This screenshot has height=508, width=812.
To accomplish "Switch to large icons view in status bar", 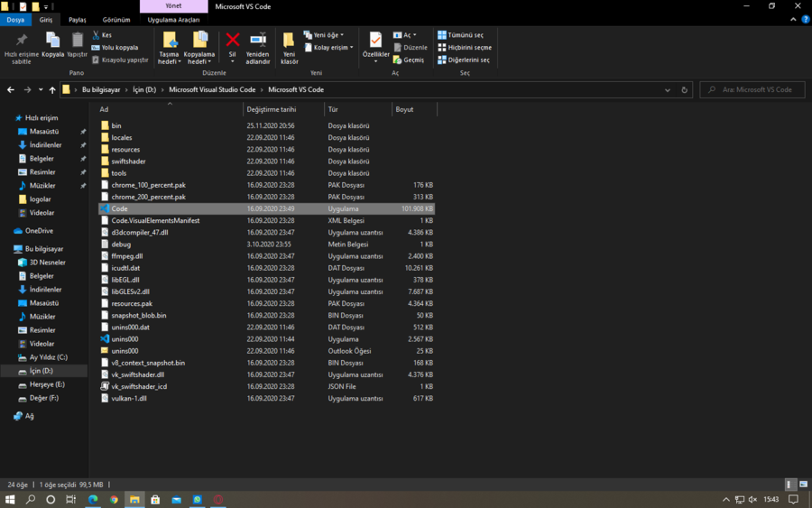I will click(801, 485).
